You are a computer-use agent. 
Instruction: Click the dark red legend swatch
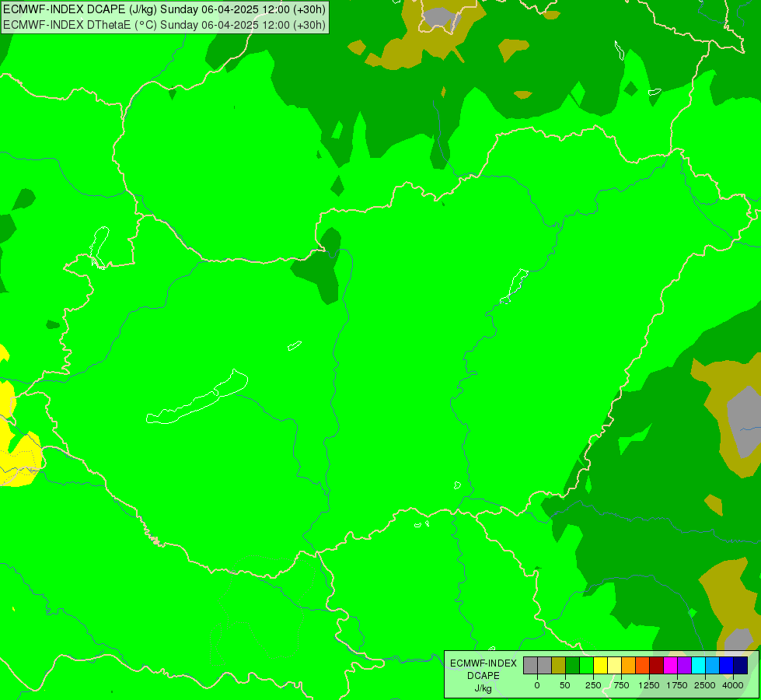click(657, 665)
